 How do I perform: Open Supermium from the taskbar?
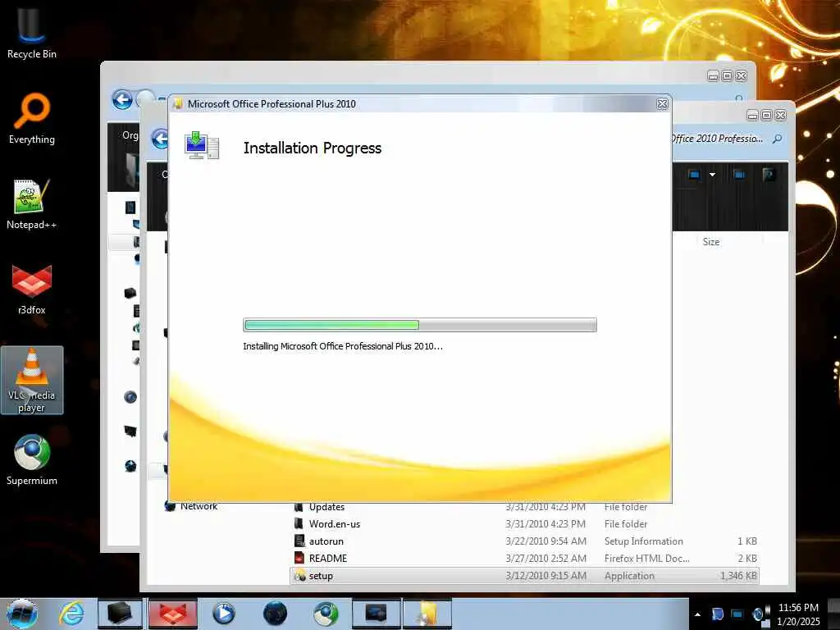coord(326,614)
